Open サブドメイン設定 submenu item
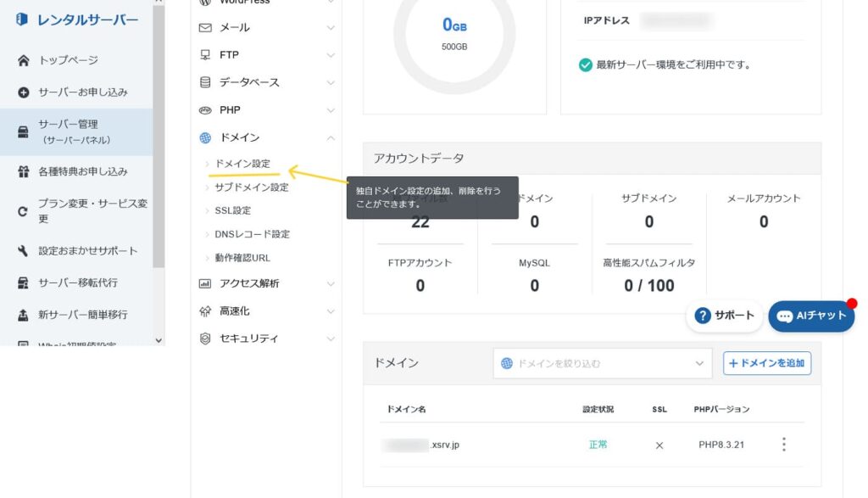Image resolution: width=868 pixels, height=498 pixels. [x=251, y=187]
